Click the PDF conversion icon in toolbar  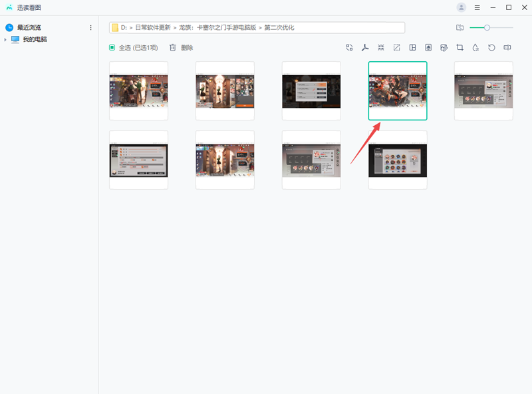coord(365,48)
